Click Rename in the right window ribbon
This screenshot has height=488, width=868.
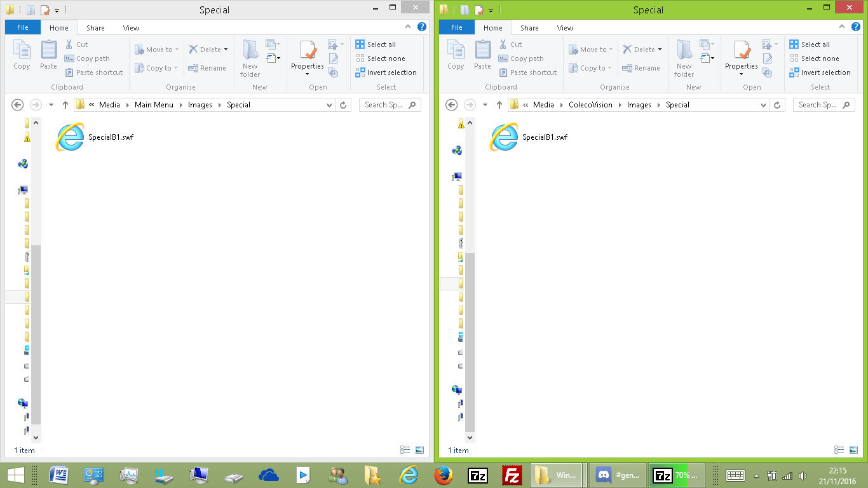point(641,68)
